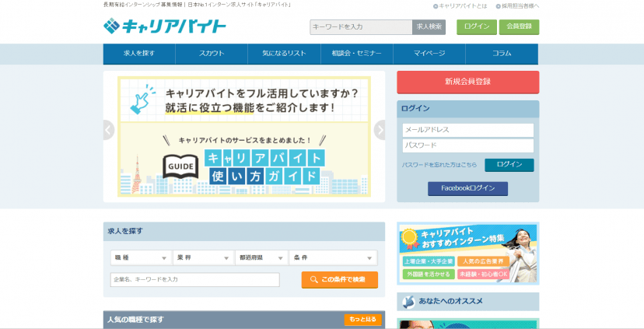
Task: Go to the スカウト navigation tab
Action: pyautogui.click(x=212, y=54)
